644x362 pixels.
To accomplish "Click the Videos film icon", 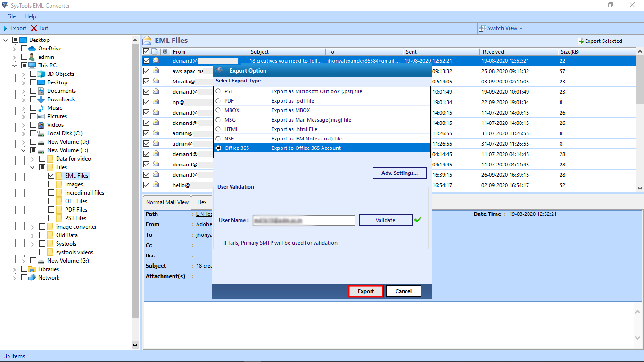I will tap(41, 125).
